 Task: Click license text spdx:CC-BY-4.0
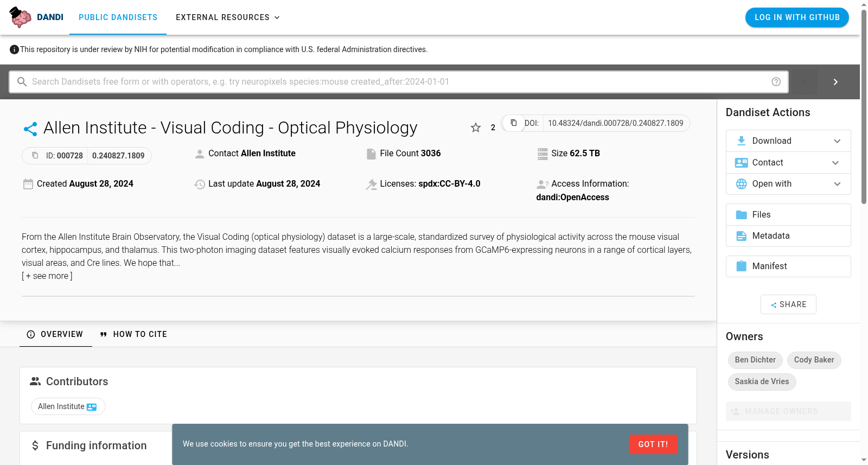point(449,184)
